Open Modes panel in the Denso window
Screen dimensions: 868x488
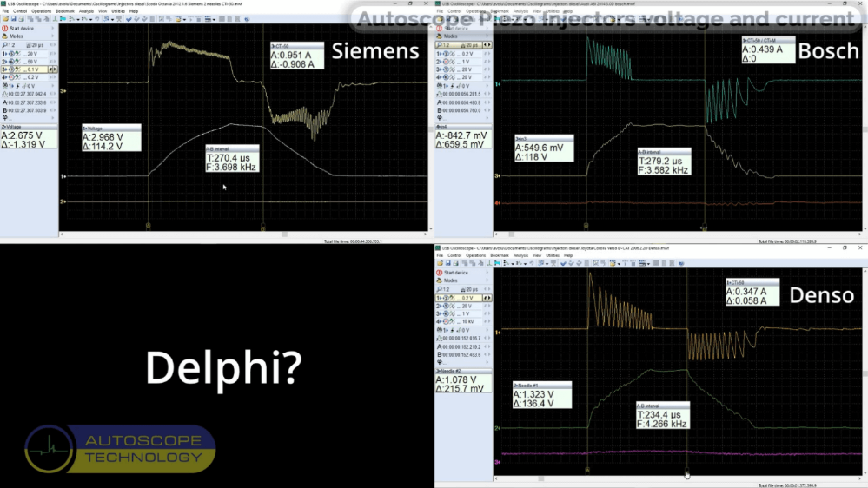coord(455,280)
